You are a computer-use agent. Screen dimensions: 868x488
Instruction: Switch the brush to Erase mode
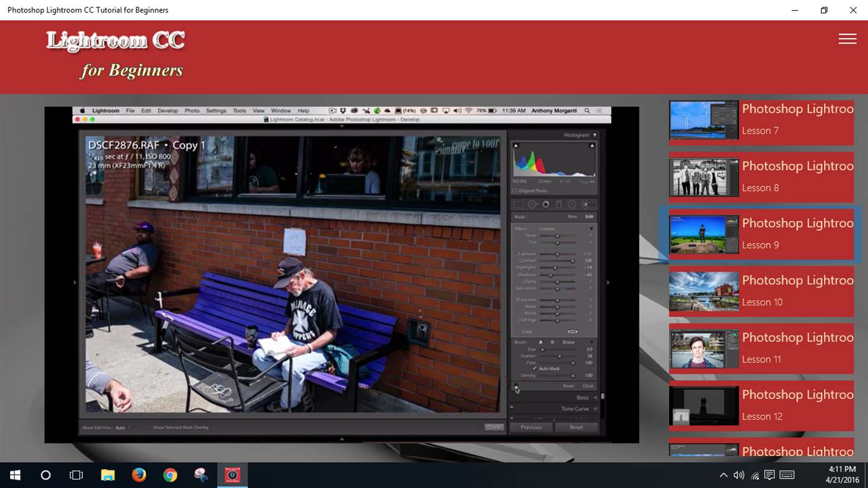tap(568, 342)
